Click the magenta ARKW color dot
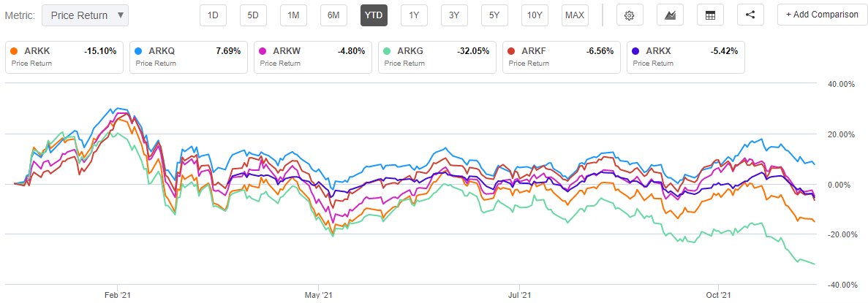Image resolution: width=868 pixels, height=303 pixels. click(264, 51)
